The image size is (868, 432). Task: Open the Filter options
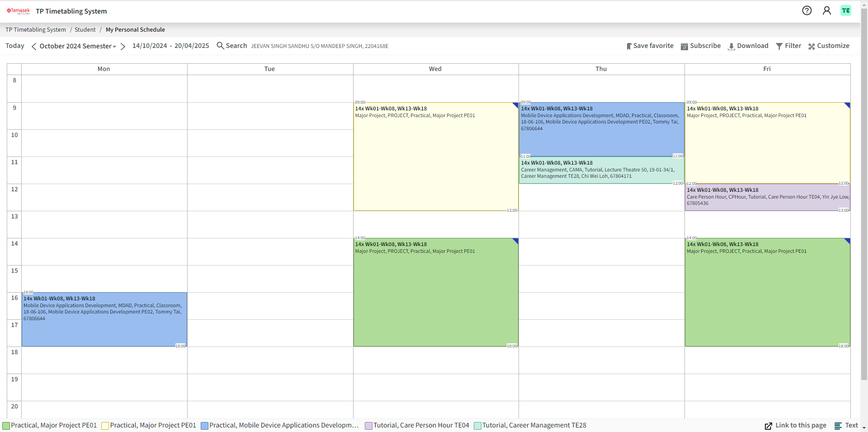click(788, 46)
